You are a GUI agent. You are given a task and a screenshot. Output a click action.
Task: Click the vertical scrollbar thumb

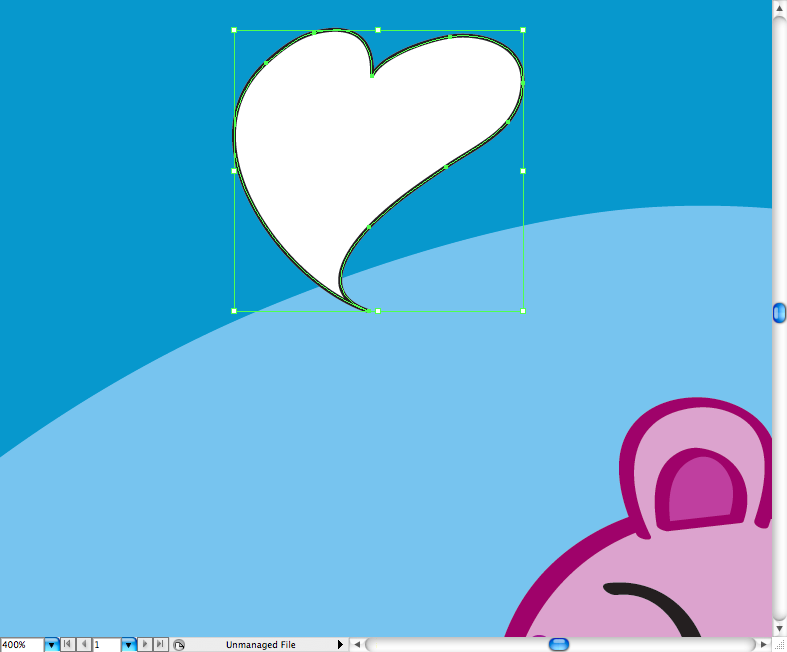pyautogui.click(x=779, y=313)
